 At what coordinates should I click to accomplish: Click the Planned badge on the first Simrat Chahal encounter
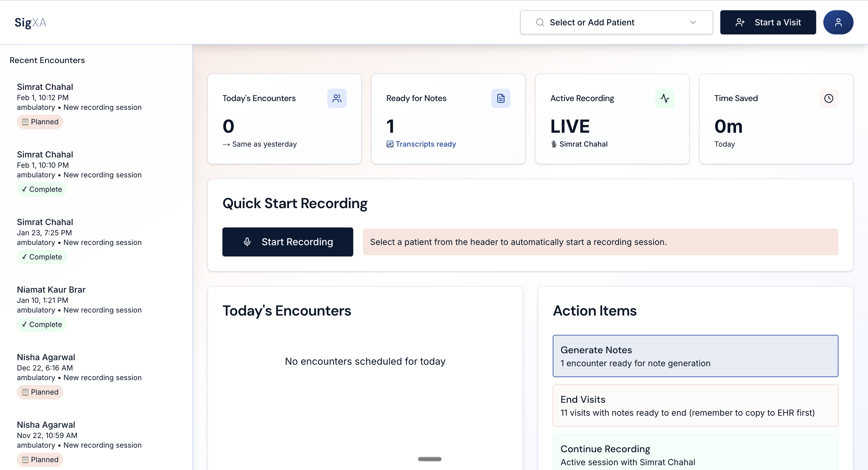[x=40, y=122]
